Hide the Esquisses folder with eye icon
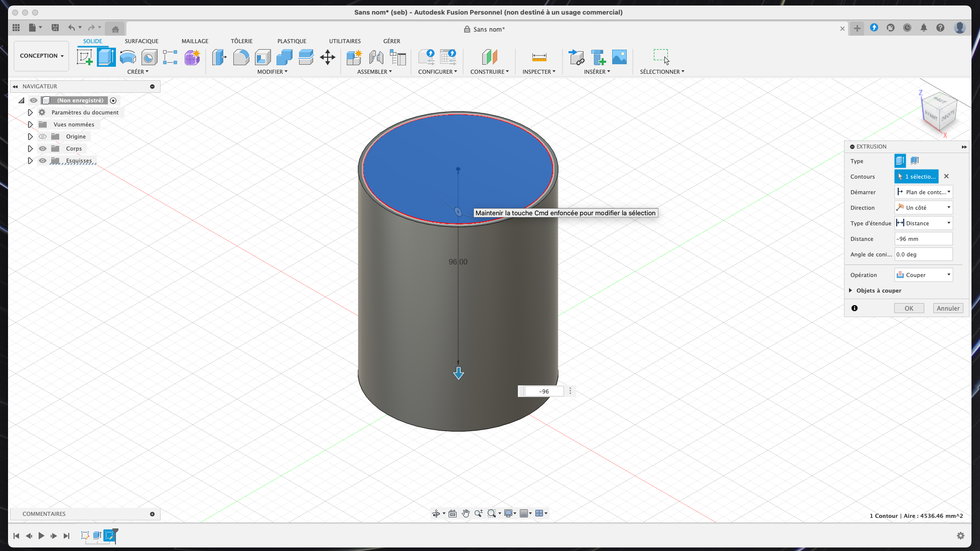Screen dimensions: 980x551 coord(43,161)
